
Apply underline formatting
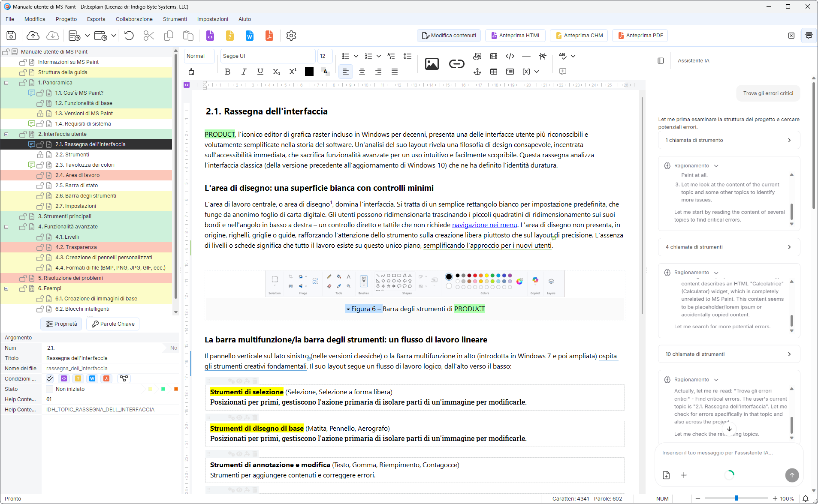pyautogui.click(x=260, y=72)
